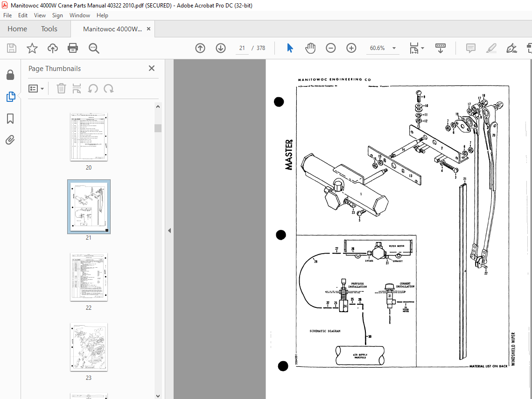The height and width of the screenshot is (399, 532).
Task: Rotate pages clockwise icon
Action: pos(109,89)
